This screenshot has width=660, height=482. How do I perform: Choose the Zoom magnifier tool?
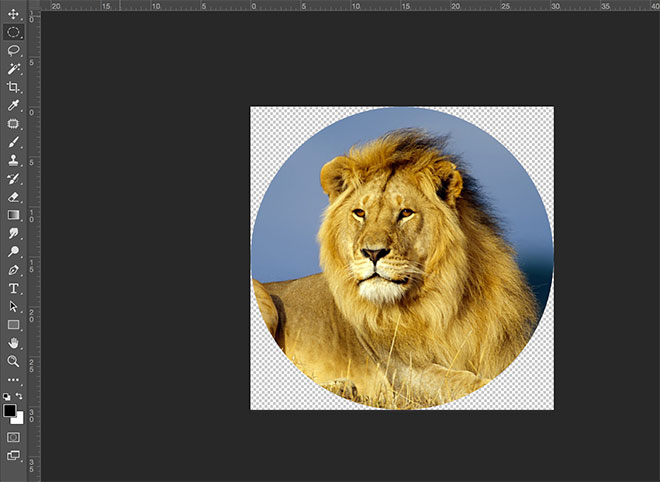pos(14,361)
